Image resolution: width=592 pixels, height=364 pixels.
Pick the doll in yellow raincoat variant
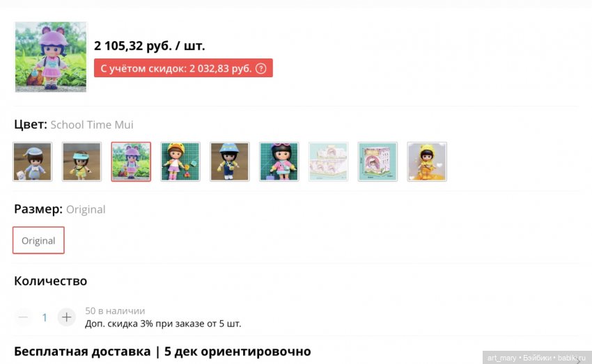tap(427, 162)
